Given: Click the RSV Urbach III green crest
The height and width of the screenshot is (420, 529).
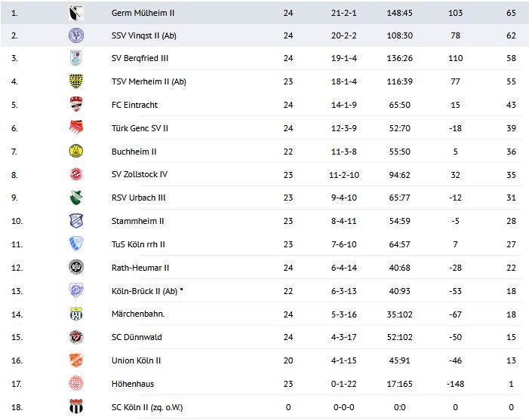Looking at the screenshot, I should point(76,198).
